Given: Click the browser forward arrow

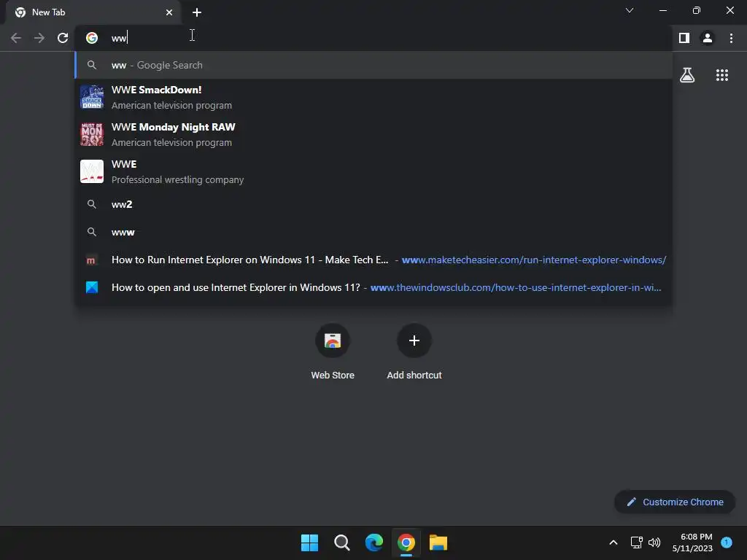Looking at the screenshot, I should 39,38.
